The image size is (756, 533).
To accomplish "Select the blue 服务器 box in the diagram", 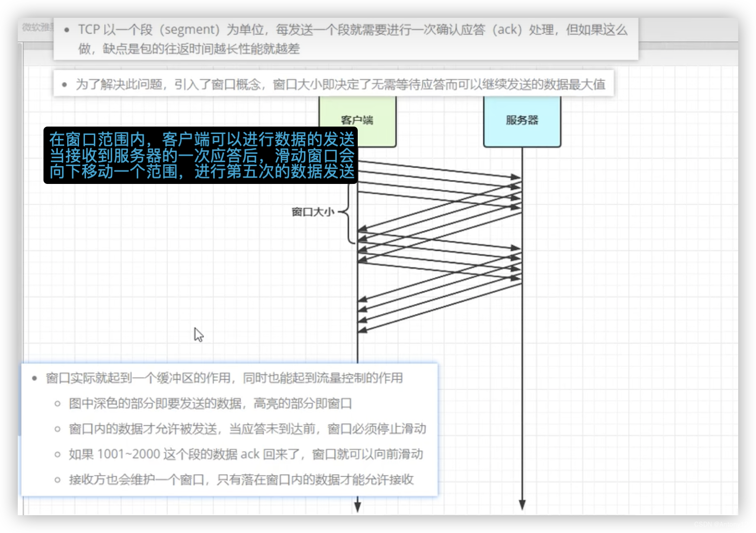I will 522,121.
